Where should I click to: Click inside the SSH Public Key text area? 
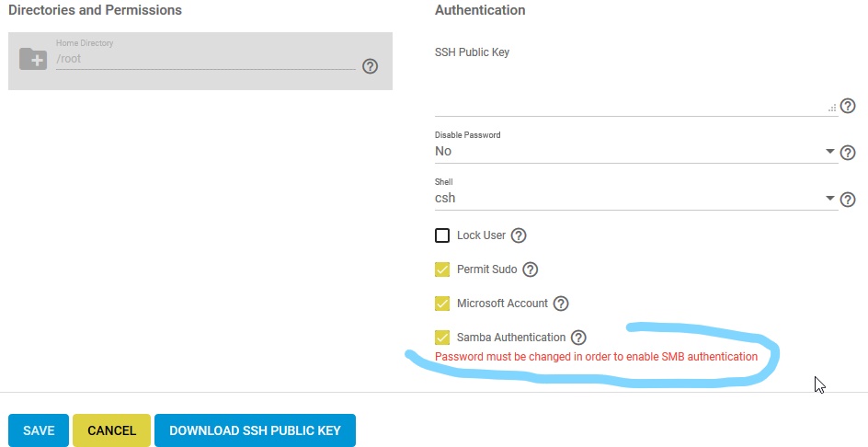(x=635, y=88)
